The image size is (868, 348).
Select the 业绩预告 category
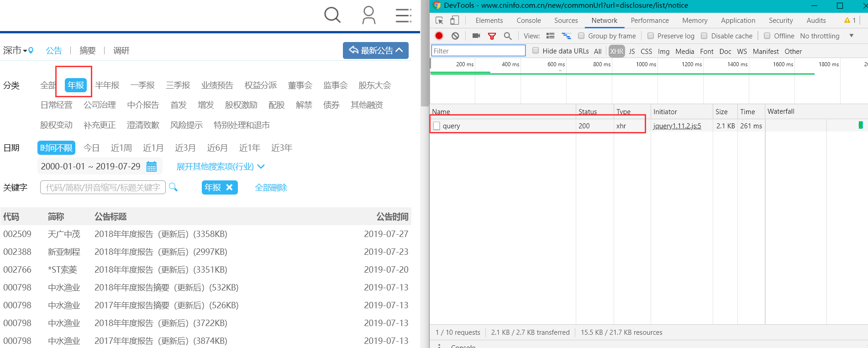point(217,85)
